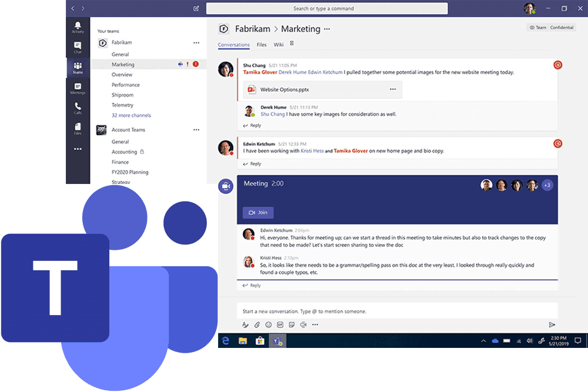The image size is (588, 392).
Task: Expand 32 more channels
Action: pyautogui.click(x=131, y=115)
